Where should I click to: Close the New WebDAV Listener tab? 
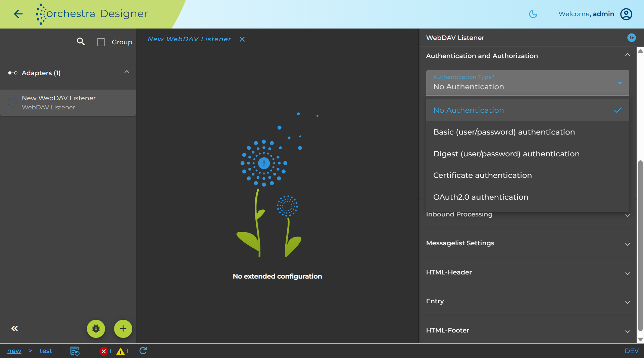(242, 39)
